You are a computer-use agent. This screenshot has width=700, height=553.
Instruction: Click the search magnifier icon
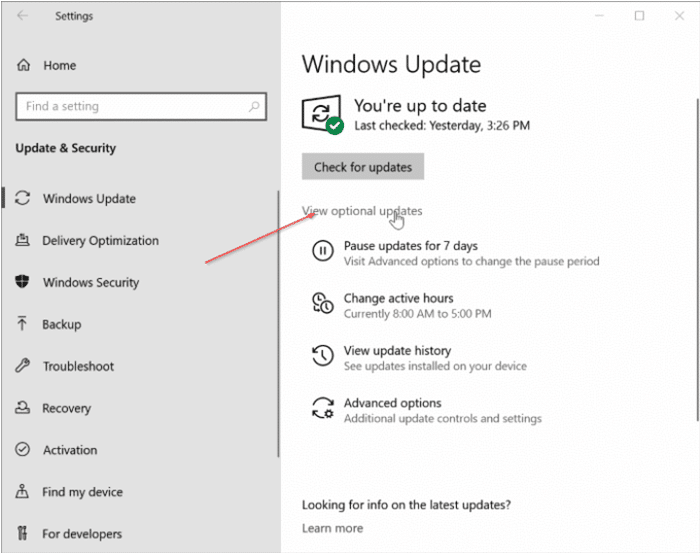click(x=254, y=106)
